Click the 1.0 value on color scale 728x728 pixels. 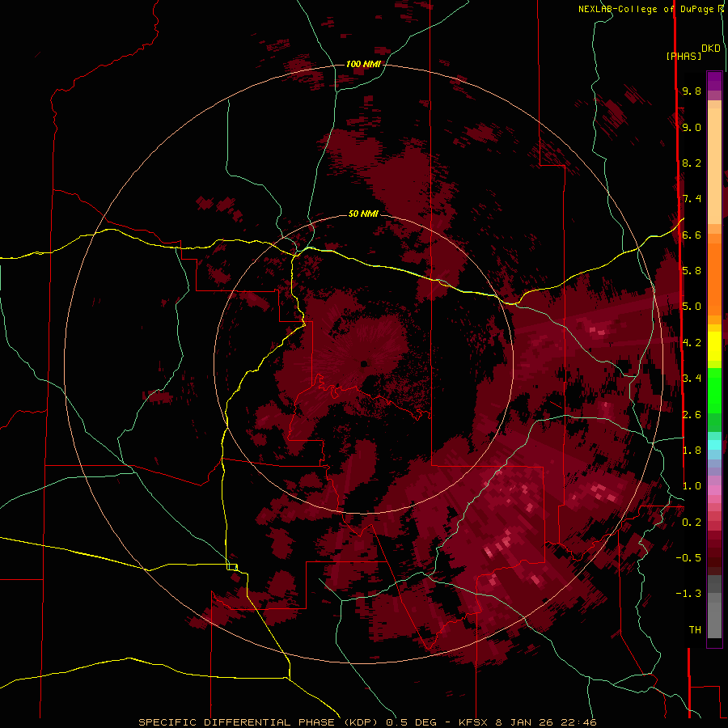pos(692,486)
